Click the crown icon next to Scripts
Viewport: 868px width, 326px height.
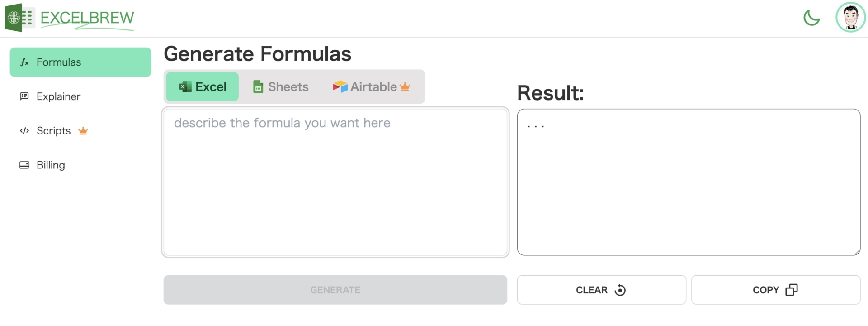tap(83, 131)
